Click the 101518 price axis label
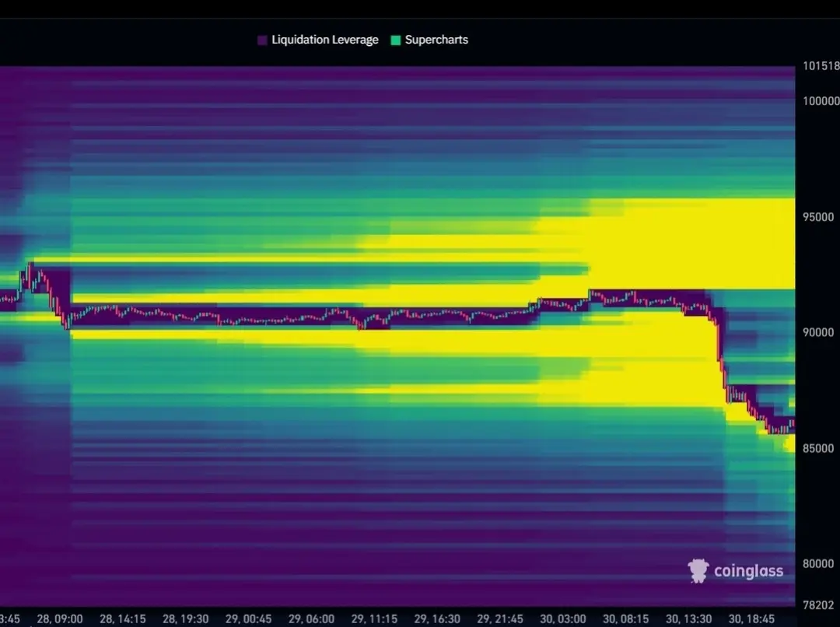 click(821, 66)
